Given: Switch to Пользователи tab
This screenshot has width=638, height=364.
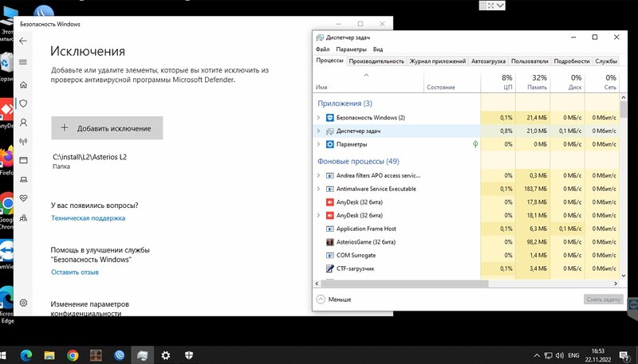Looking at the screenshot, I should (530, 61).
